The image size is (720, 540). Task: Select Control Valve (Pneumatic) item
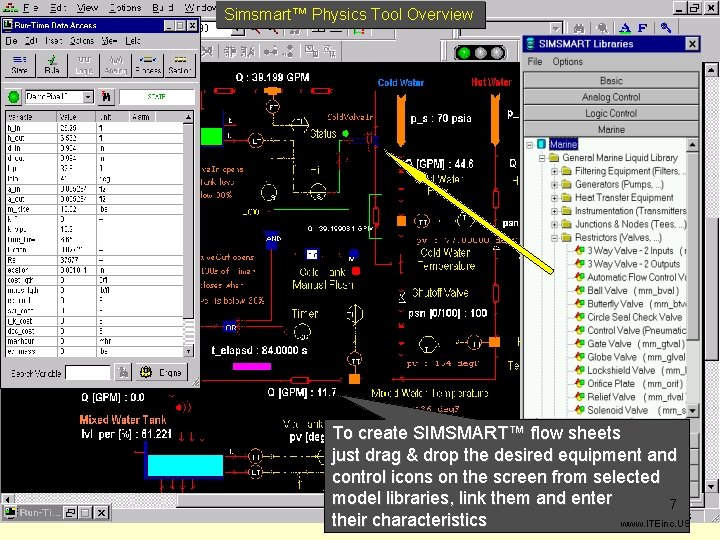click(x=630, y=331)
